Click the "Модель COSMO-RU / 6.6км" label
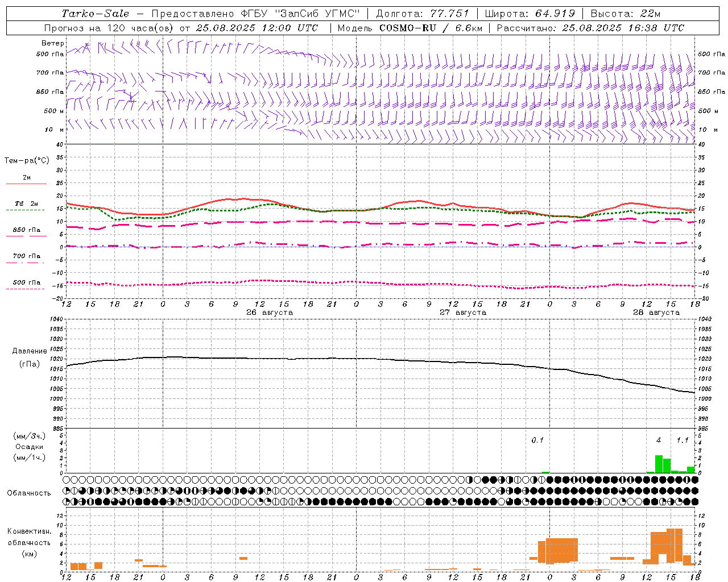Viewport: 728px width, 582px height. point(410,28)
